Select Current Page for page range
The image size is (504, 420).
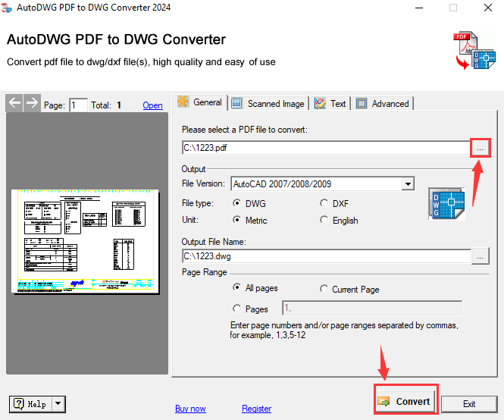[324, 289]
